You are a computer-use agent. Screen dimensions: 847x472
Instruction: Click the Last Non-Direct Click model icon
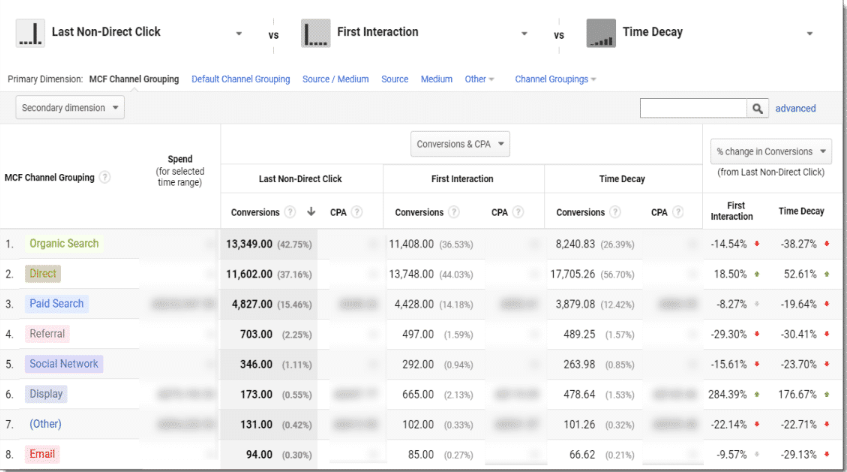(30, 33)
